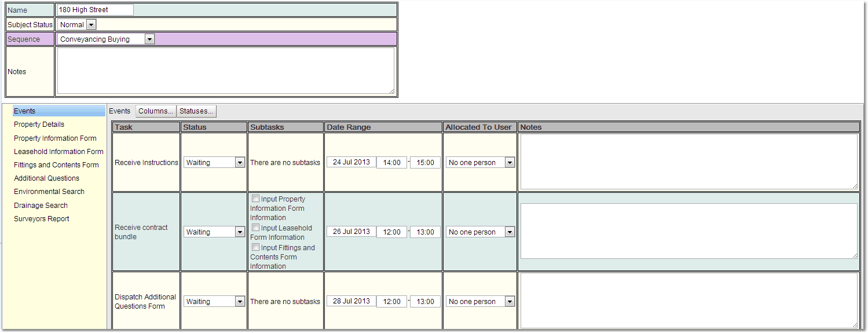This screenshot has width=868, height=333.
Task: Click the Statuses... button
Action: pyautogui.click(x=196, y=111)
